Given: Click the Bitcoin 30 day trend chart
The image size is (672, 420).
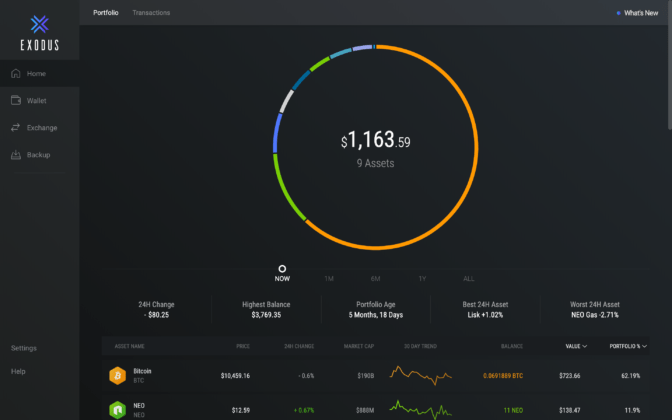Looking at the screenshot, I should click(x=420, y=375).
